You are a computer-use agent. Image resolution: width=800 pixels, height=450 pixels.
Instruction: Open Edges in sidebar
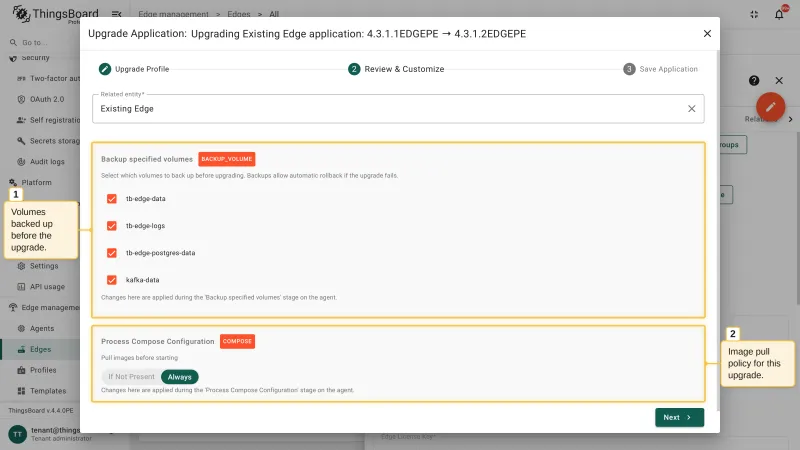coord(40,349)
